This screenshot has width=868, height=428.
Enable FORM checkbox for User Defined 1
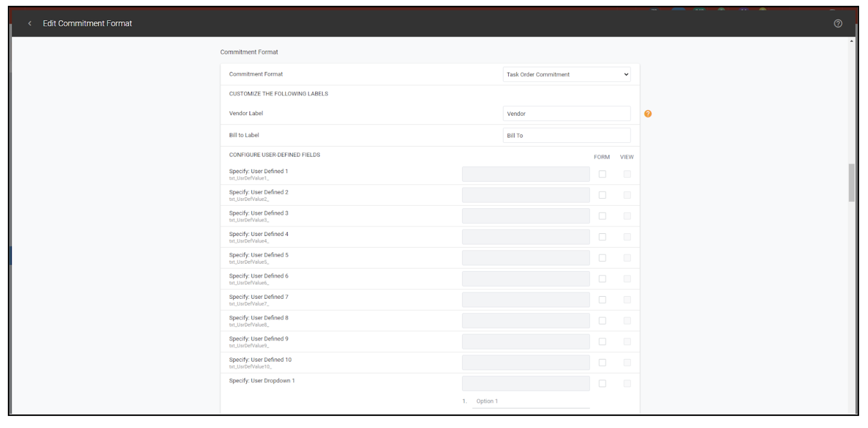[x=602, y=174]
